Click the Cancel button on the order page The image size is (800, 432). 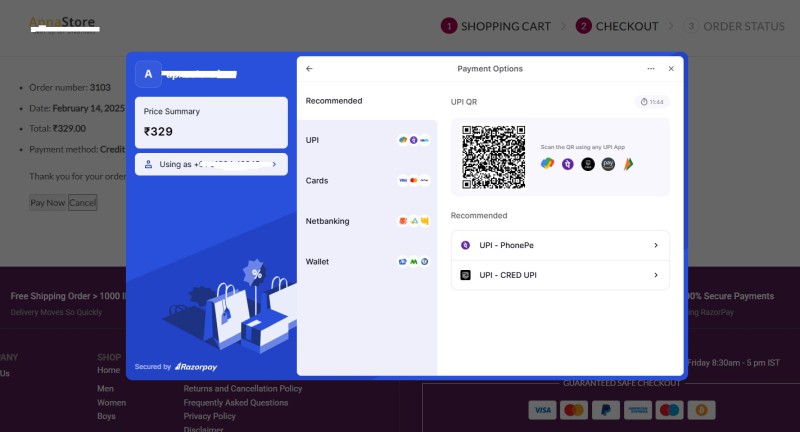click(x=82, y=202)
